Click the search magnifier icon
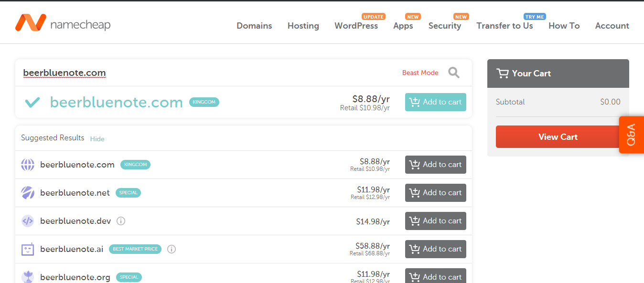 click(454, 73)
